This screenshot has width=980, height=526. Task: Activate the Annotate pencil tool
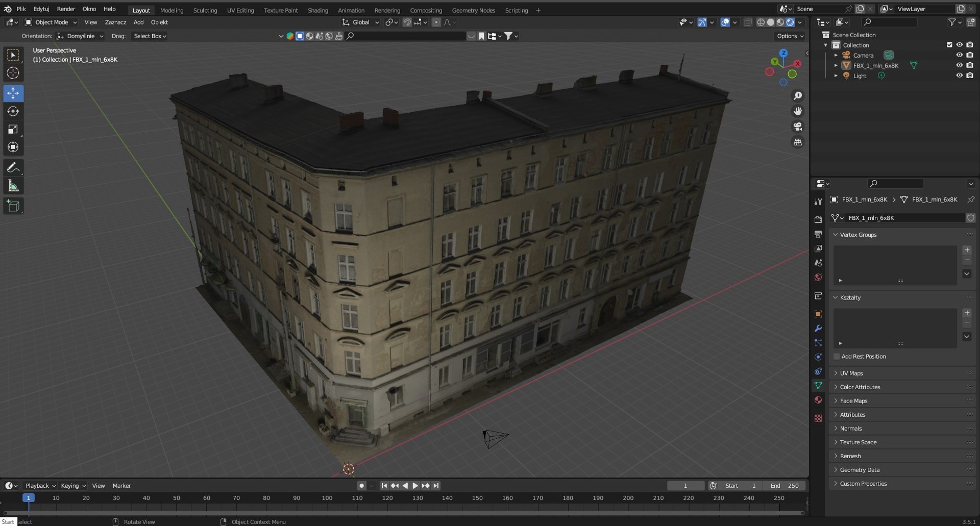click(13, 167)
